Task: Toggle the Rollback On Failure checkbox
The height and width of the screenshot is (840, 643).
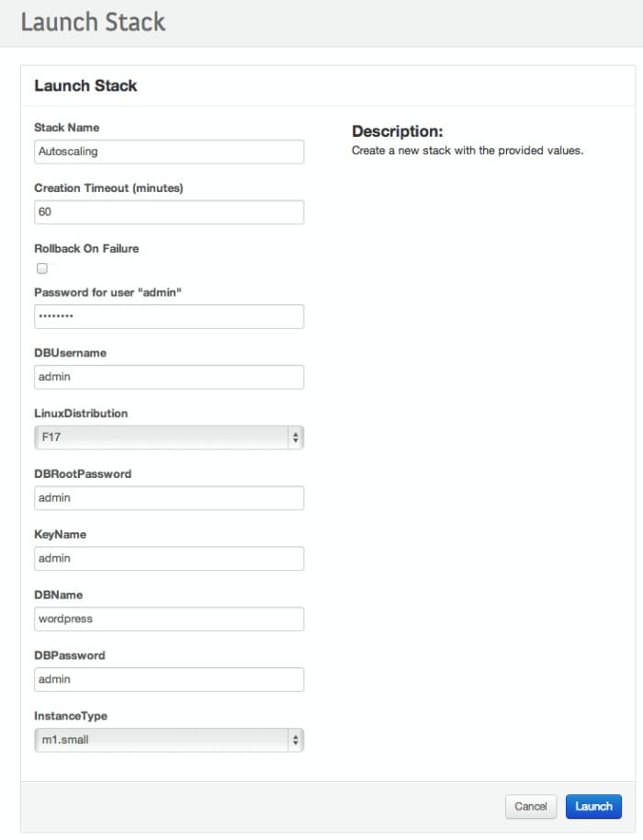Action: 41,268
